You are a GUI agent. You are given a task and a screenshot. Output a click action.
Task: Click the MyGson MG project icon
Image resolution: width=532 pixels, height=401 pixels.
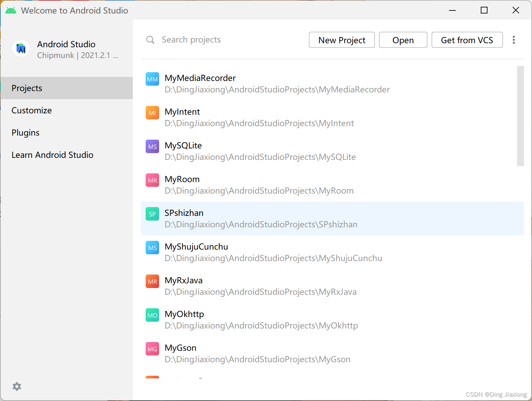pos(152,349)
